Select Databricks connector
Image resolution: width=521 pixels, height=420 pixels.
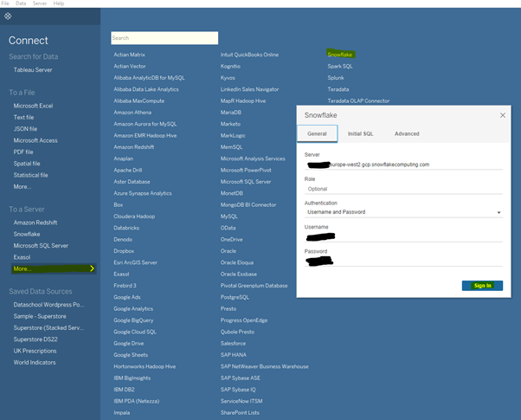(126, 228)
